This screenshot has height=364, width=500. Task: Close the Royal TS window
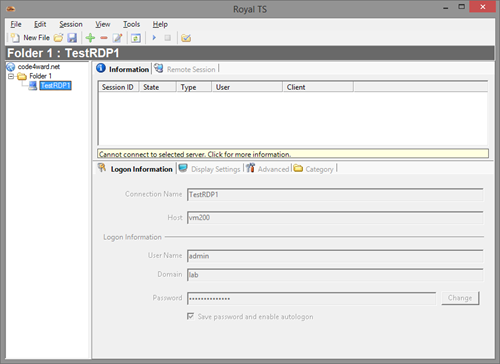(x=483, y=7)
